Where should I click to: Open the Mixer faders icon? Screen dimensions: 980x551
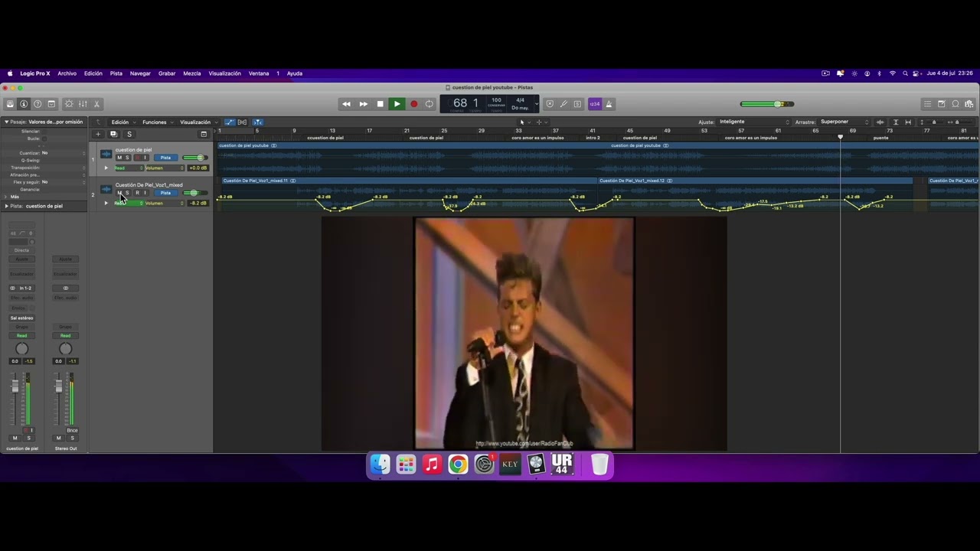click(83, 104)
